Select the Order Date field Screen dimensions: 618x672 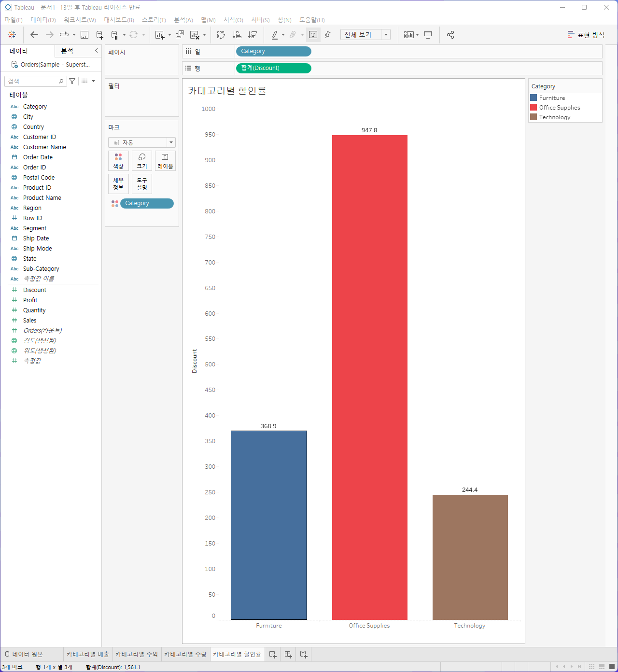coord(38,157)
